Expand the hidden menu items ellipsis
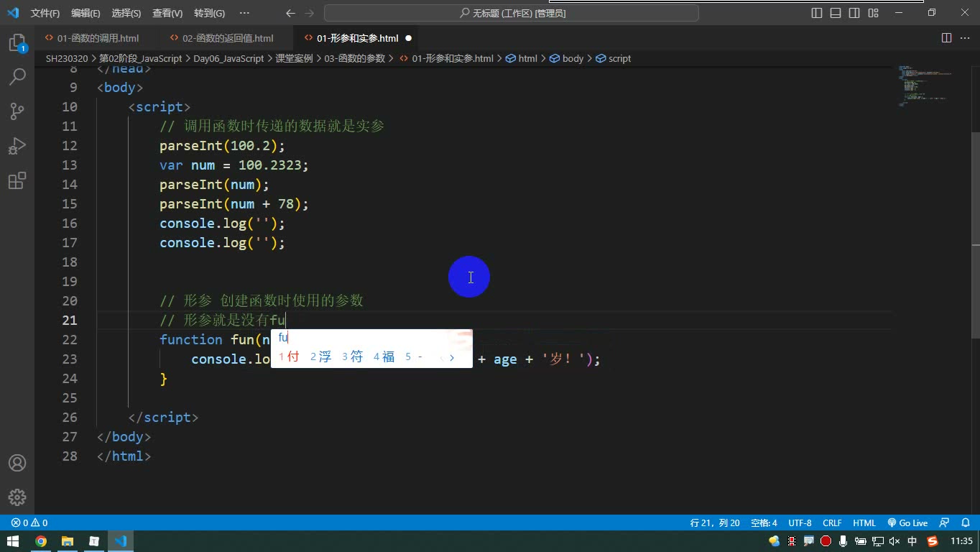980x552 pixels. click(x=244, y=13)
